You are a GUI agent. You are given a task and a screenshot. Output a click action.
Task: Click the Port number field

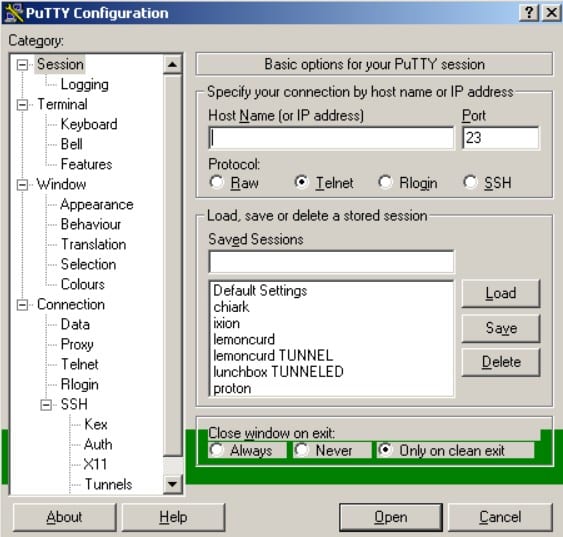pos(501,138)
